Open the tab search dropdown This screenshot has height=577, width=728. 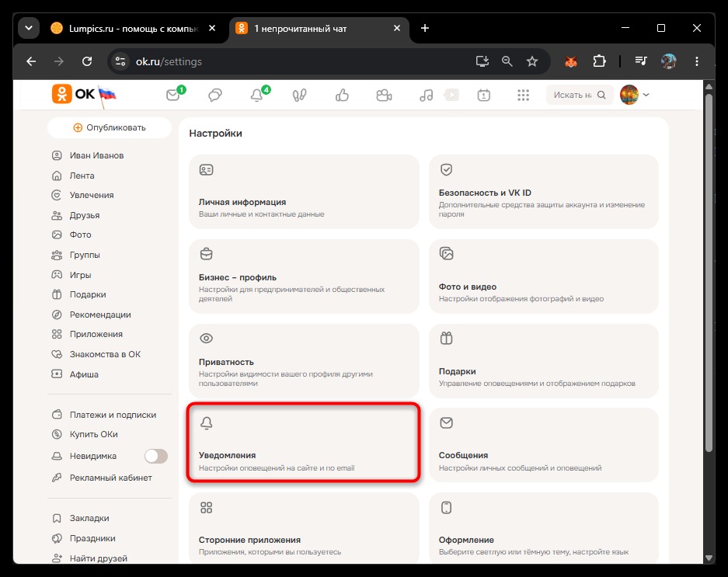tap(29, 28)
